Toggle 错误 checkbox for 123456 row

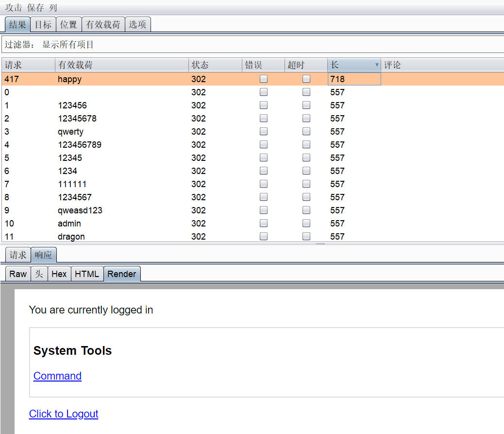pos(264,105)
